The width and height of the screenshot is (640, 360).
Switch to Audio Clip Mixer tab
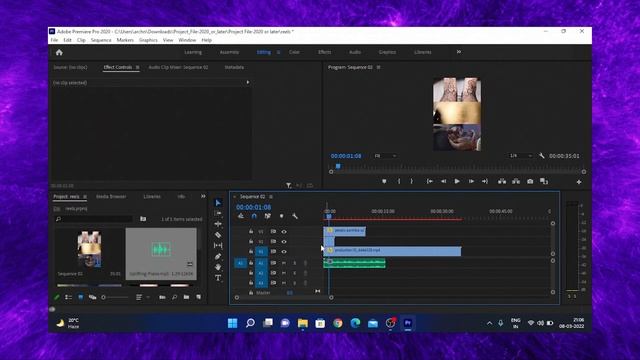[x=178, y=67]
